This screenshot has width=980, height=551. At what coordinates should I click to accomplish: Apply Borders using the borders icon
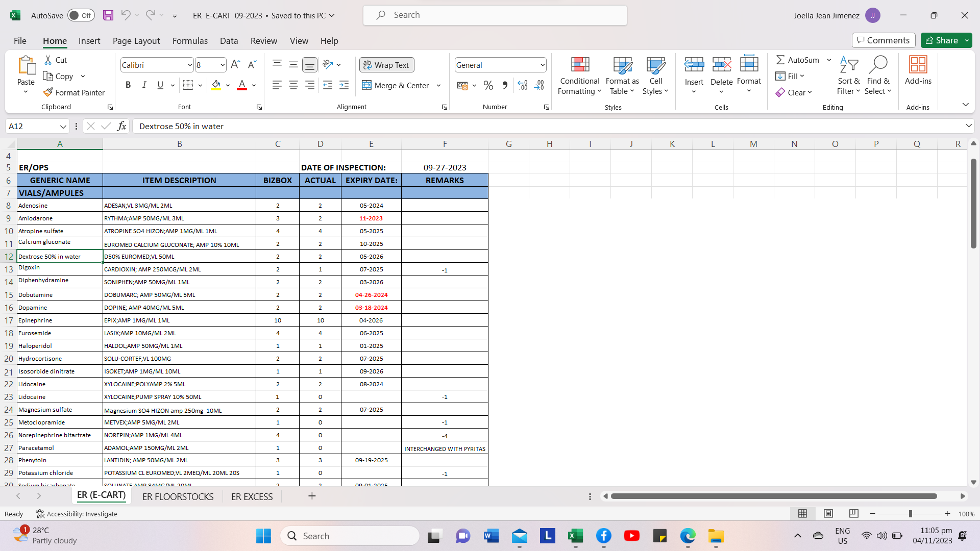tap(188, 85)
